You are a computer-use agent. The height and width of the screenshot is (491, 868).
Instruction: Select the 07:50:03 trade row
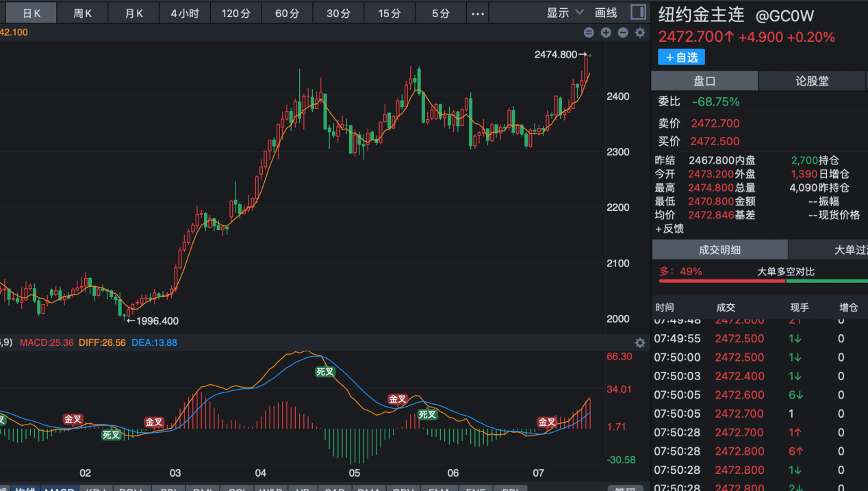click(760, 376)
